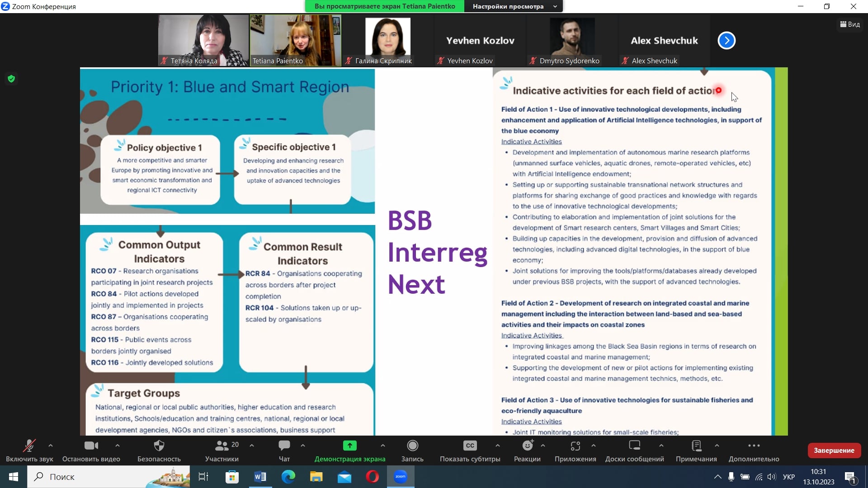
Task: Expand video options arrow beside camera
Action: 118,446
